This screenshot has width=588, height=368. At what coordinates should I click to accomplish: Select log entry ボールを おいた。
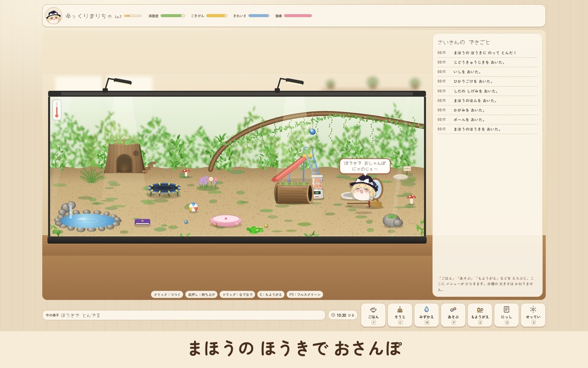tap(487, 120)
